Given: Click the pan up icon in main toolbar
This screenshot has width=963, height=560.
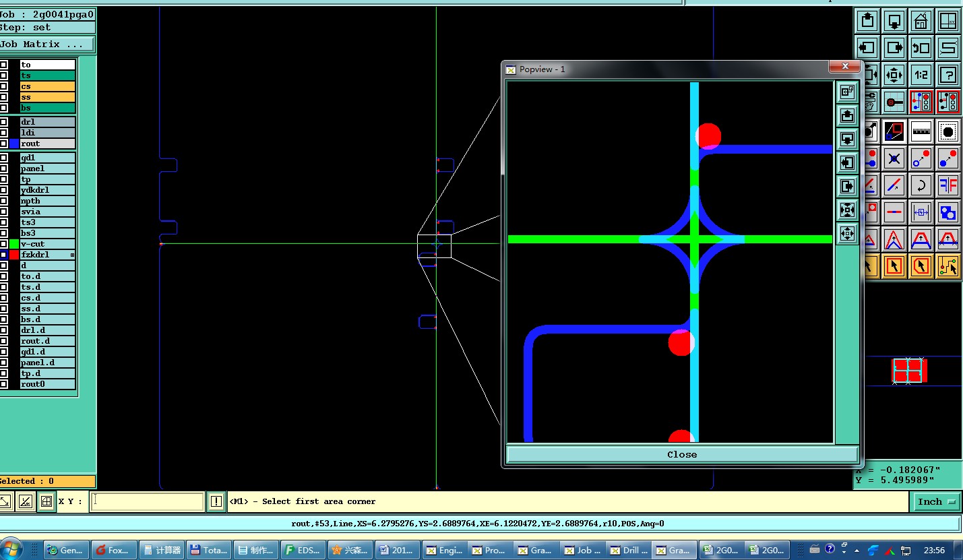Looking at the screenshot, I should pos(867,22).
